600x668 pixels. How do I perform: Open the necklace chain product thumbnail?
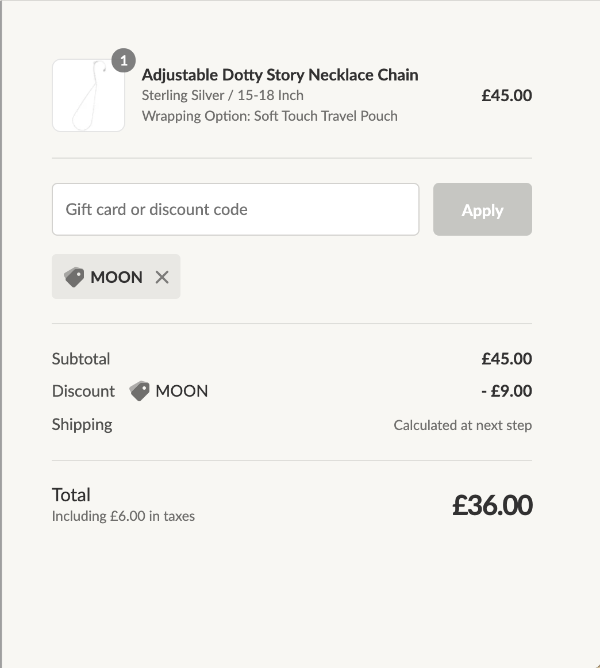pyautogui.click(x=88, y=96)
